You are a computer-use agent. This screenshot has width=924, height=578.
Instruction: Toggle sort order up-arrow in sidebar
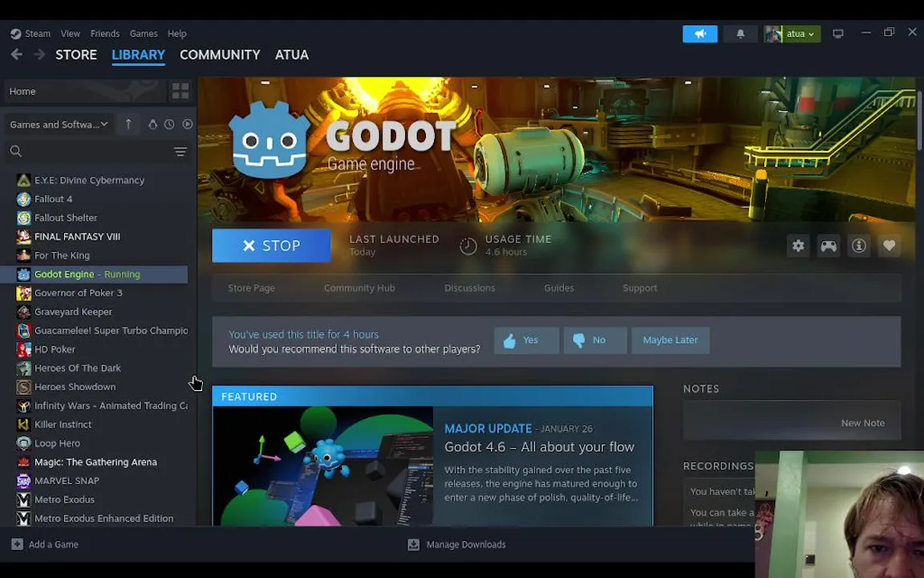(128, 124)
